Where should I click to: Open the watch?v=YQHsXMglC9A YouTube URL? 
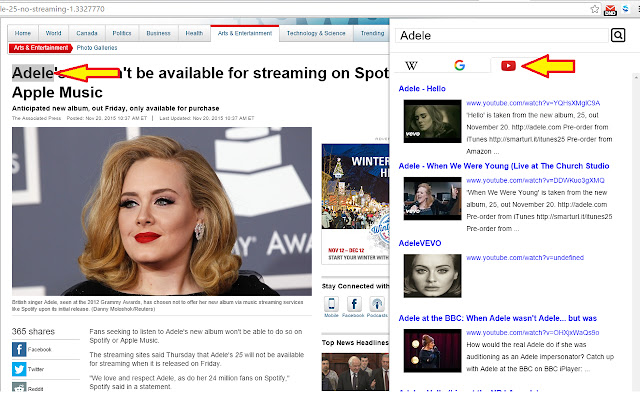tap(533, 103)
